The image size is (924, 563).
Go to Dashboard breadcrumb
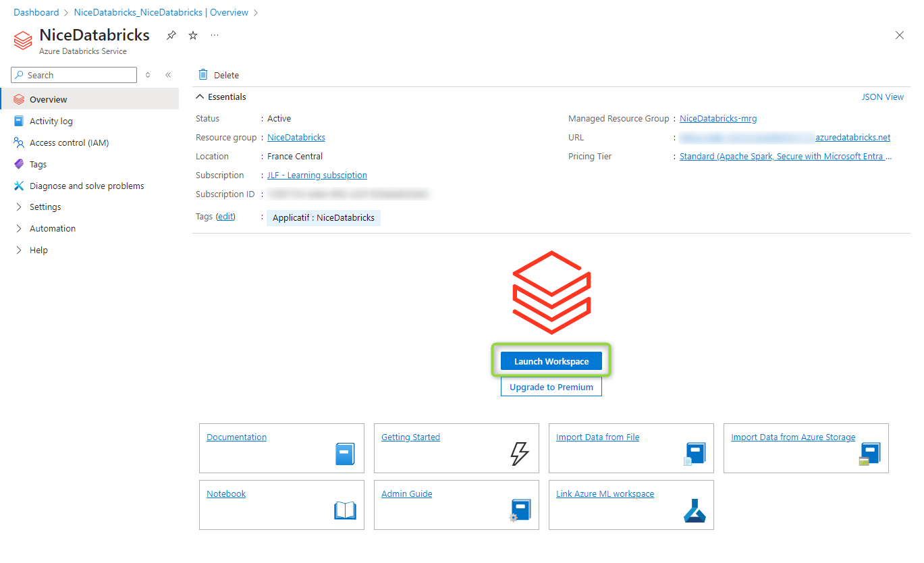36,12
